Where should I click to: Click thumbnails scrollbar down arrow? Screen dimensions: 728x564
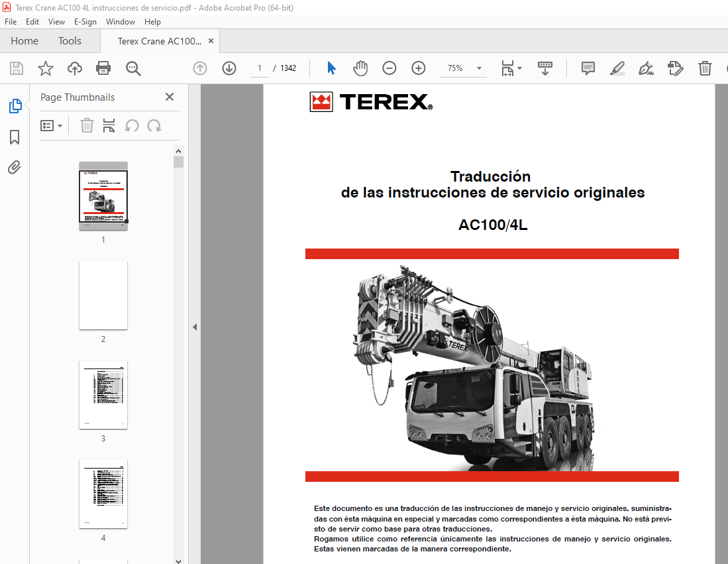pos(178,561)
